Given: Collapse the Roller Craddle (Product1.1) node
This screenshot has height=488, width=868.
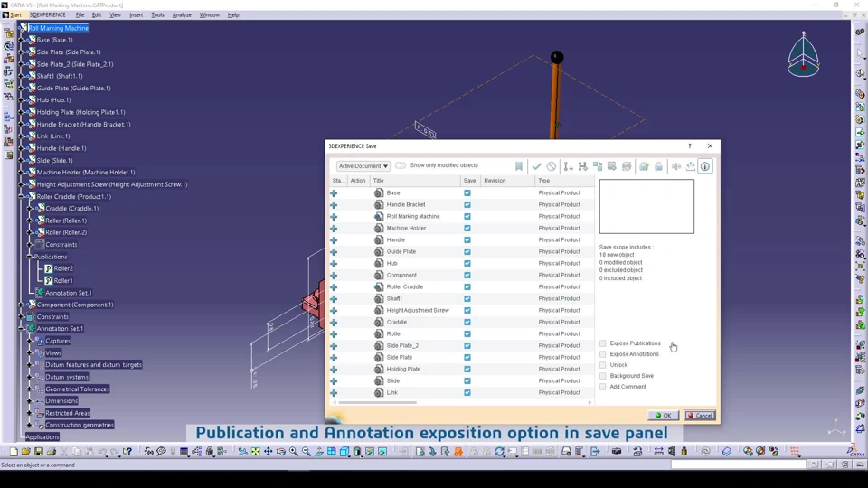Looking at the screenshot, I should pyautogui.click(x=22, y=196).
